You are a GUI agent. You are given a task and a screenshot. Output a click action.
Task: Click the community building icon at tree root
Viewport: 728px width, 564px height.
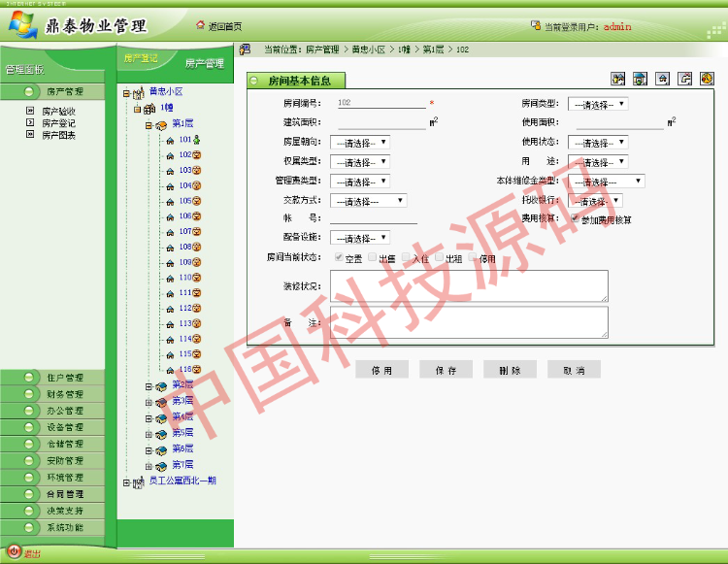pyautogui.click(x=139, y=93)
